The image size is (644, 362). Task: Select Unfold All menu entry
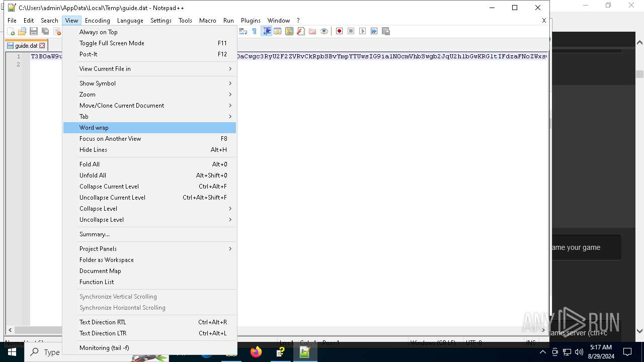pyautogui.click(x=149, y=175)
